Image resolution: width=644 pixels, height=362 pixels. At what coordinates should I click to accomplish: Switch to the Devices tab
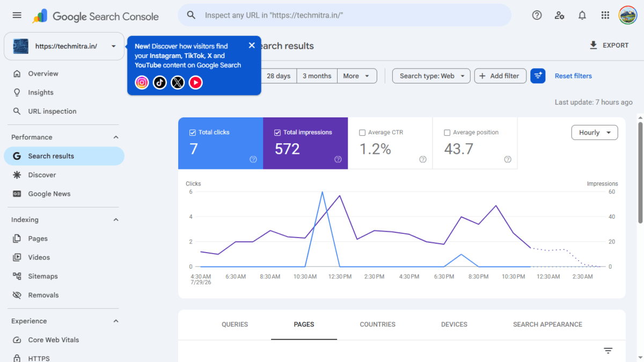[x=454, y=324]
